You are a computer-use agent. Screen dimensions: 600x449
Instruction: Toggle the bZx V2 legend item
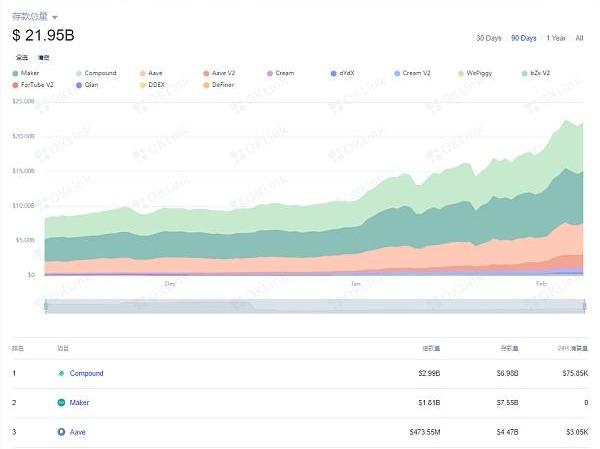click(x=543, y=73)
